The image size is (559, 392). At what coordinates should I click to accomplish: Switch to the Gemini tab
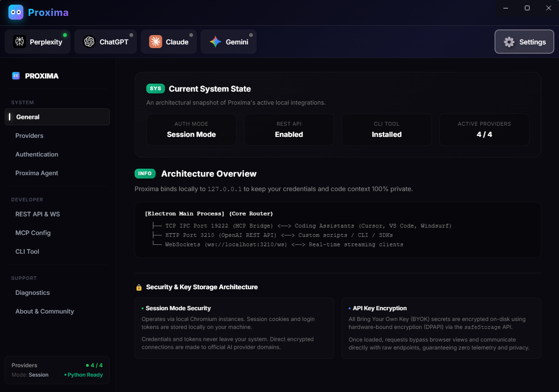point(229,42)
